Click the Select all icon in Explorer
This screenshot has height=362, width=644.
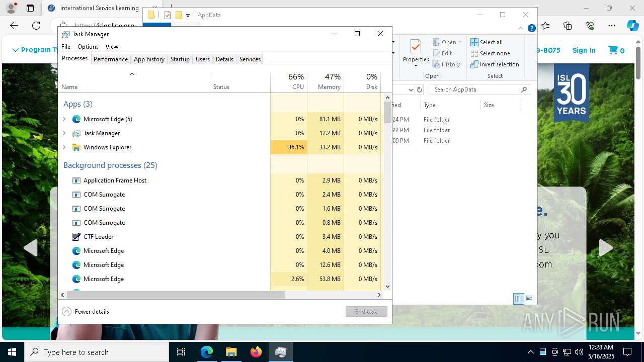(474, 42)
